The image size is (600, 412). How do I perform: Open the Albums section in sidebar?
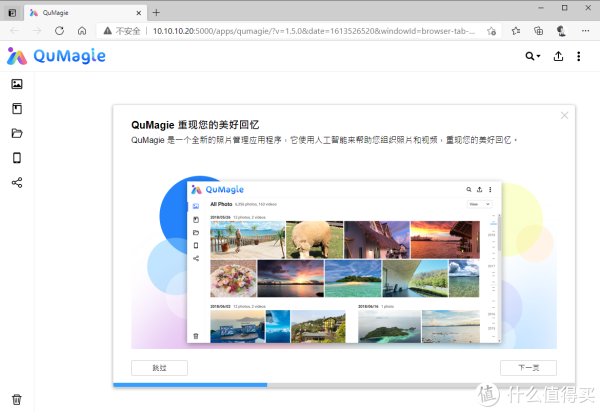(x=17, y=109)
